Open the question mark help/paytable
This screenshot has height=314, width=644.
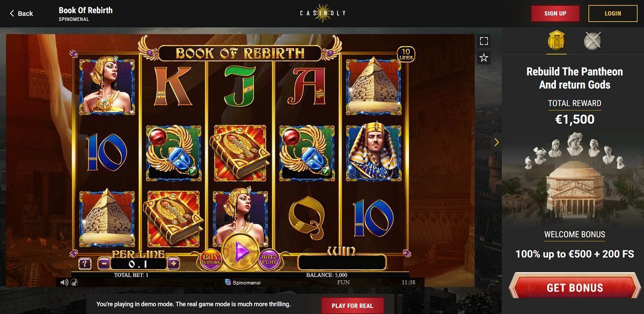click(85, 263)
